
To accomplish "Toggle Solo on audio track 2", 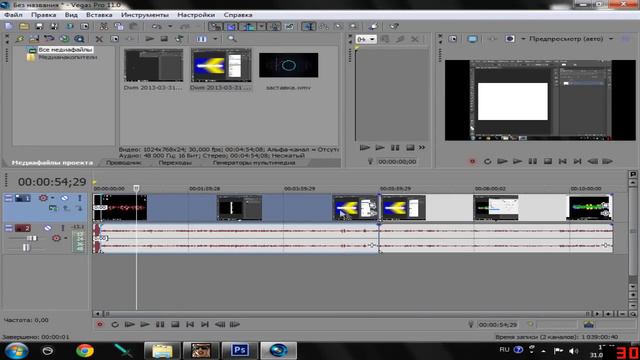I will [63, 228].
